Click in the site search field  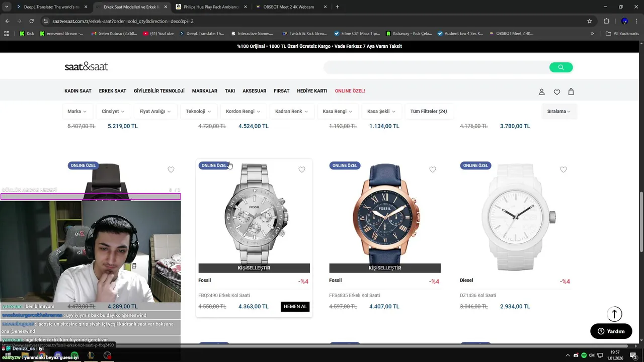[x=436, y=67]
